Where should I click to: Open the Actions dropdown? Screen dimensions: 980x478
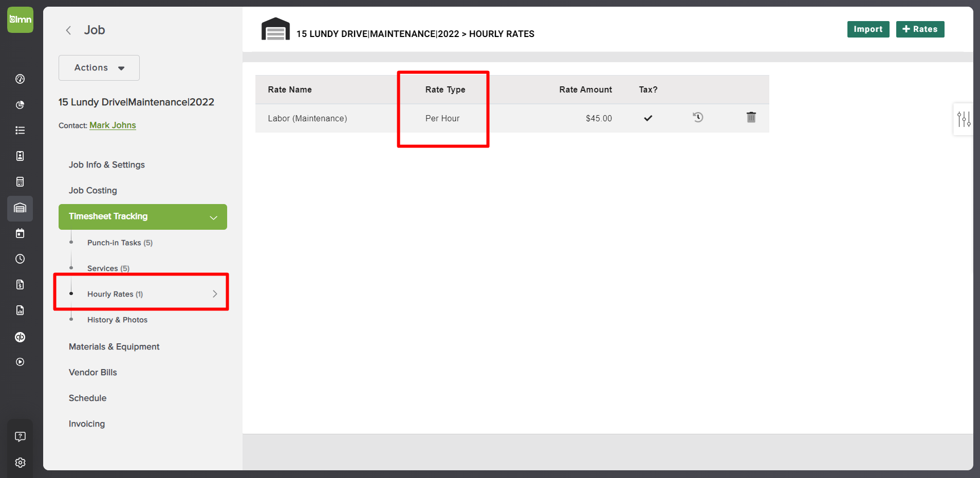coord(99,67)
